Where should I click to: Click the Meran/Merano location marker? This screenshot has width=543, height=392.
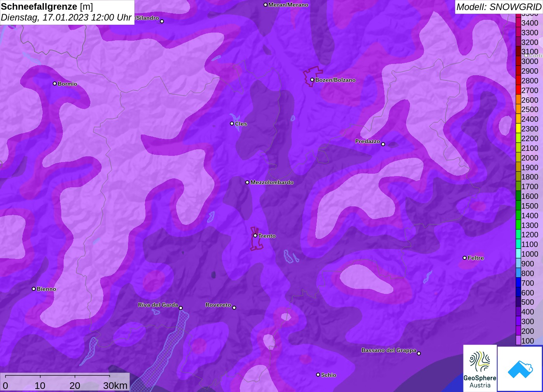(265, 5)
